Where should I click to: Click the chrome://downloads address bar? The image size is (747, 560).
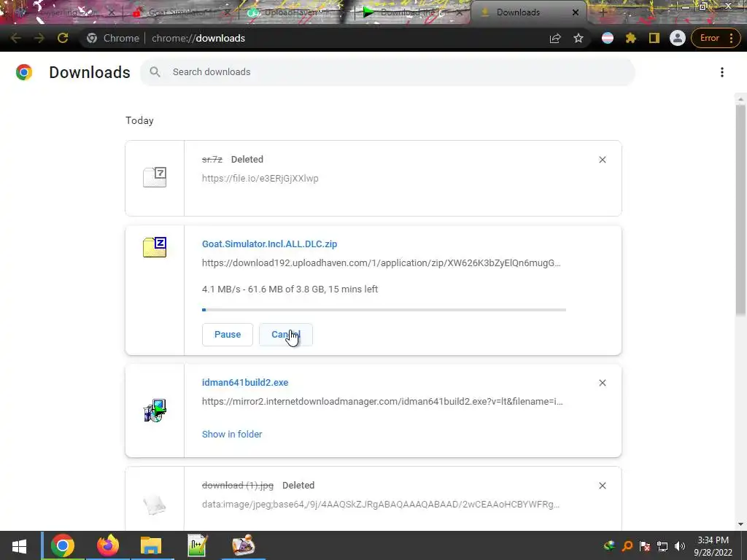click(x=314, y=38)
